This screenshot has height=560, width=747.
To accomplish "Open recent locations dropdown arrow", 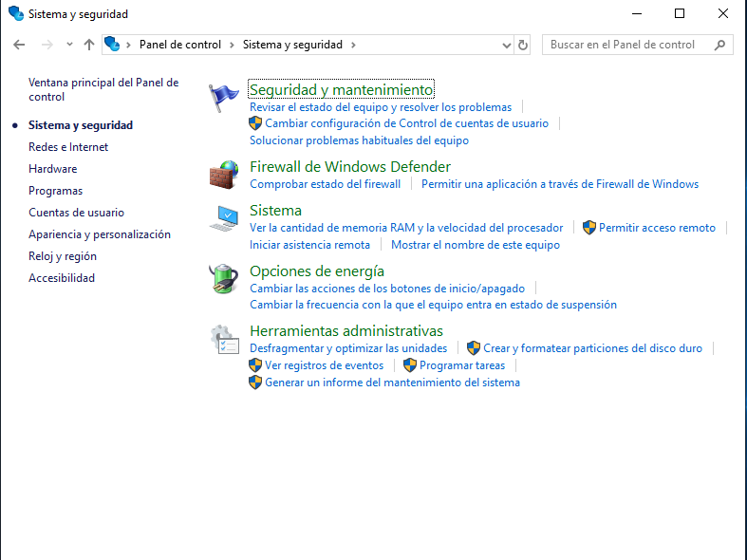I will 69,45.
